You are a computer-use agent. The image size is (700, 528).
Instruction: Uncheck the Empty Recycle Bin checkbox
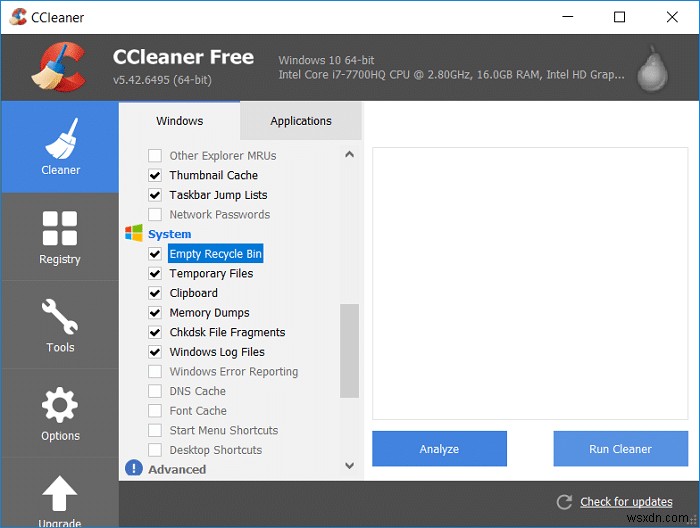pos(155,254)
